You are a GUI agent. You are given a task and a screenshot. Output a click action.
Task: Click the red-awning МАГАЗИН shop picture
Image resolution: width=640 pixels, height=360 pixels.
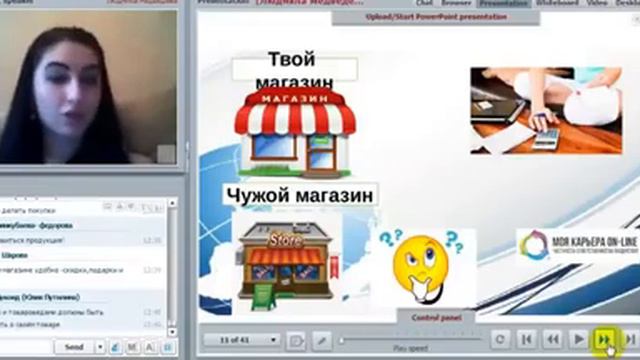pos(295,133)
